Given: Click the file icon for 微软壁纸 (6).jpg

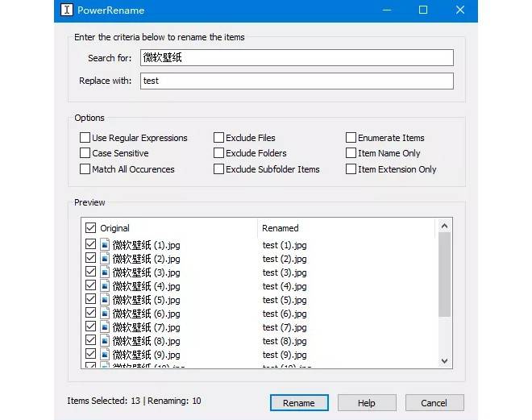Looking at the screenshot, I should point(105,313).
